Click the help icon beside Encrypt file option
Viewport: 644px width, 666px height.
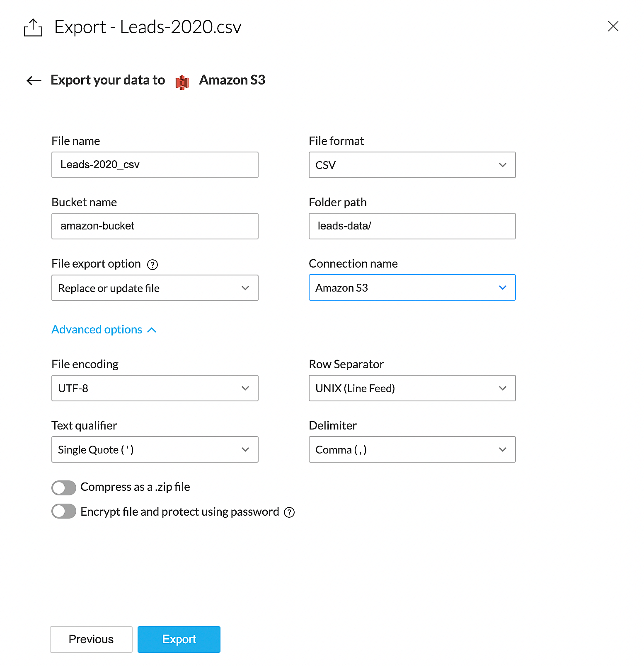click(x=289, y=512)
